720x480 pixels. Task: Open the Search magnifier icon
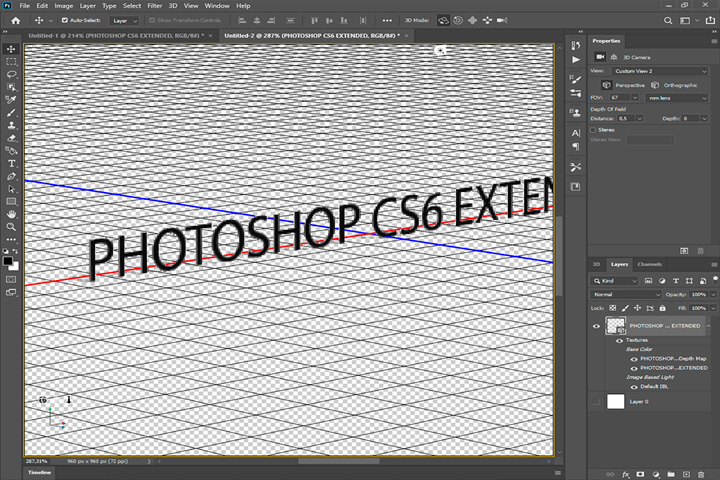[668, 20]
